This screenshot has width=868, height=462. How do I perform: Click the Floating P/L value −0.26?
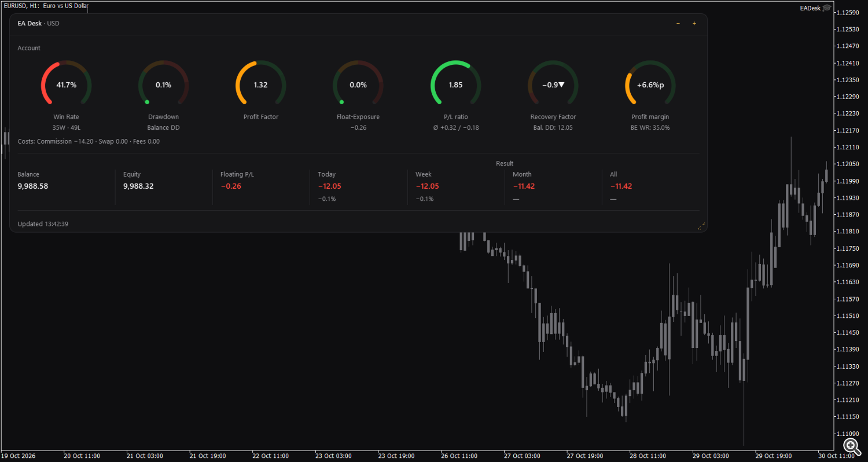pyautogui.click(x=231, y=186)
